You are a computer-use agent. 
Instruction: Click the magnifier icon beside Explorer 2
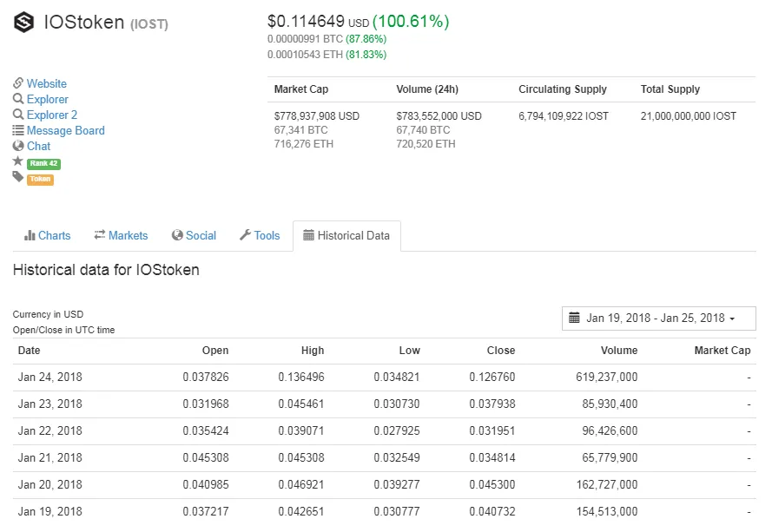(18, 115)
